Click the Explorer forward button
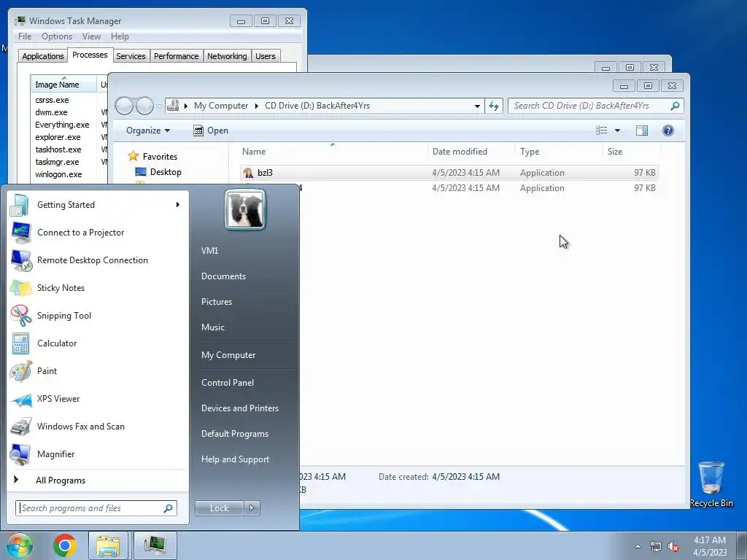747x560 pixels. (x=145, y=106)
